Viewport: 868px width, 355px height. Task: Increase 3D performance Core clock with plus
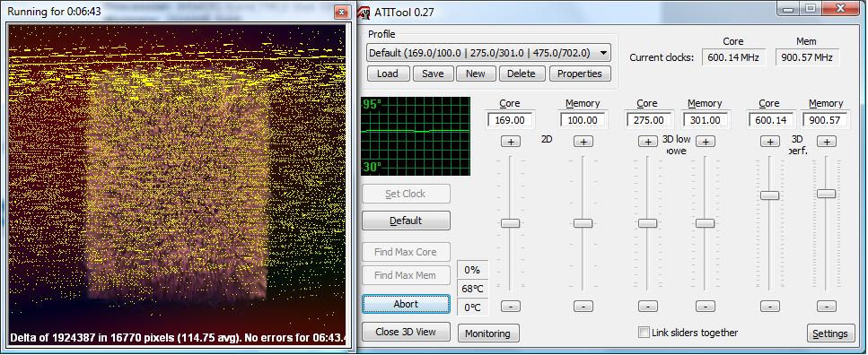(769, 142)
